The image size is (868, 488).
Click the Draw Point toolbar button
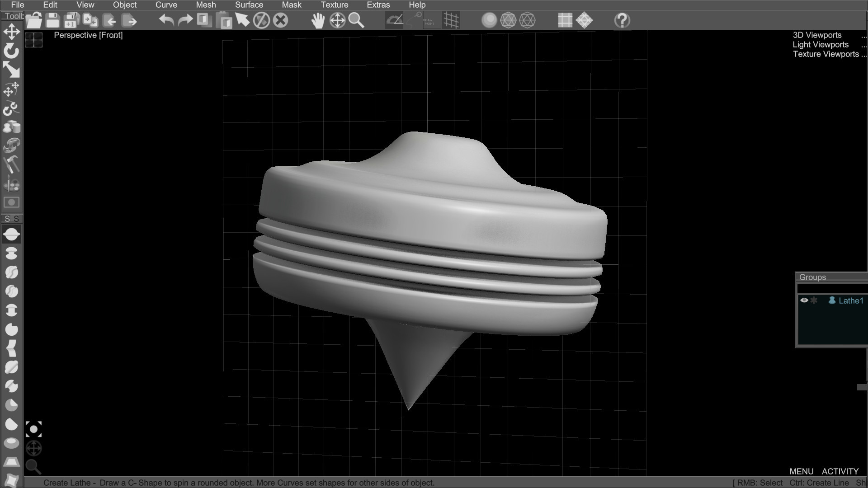(x=429, y=20)
